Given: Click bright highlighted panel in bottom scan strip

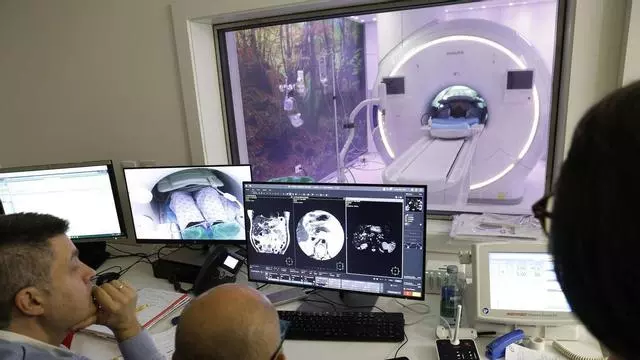Looking at the screenshot, I should click(322, 281).
